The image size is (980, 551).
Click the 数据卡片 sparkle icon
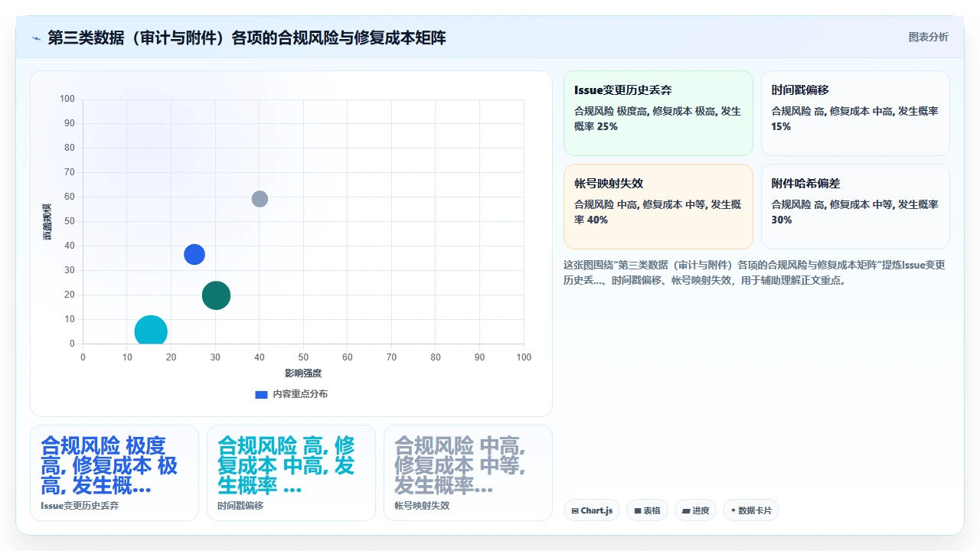[x=733, y=510]
